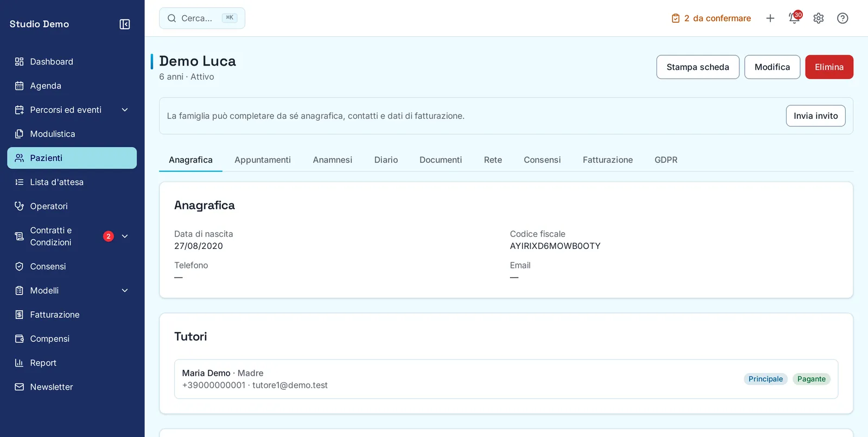Open Newsletter in the sidebar
Image resolution: width=868 pixels, height=437 pixels.
pos(72,387)
